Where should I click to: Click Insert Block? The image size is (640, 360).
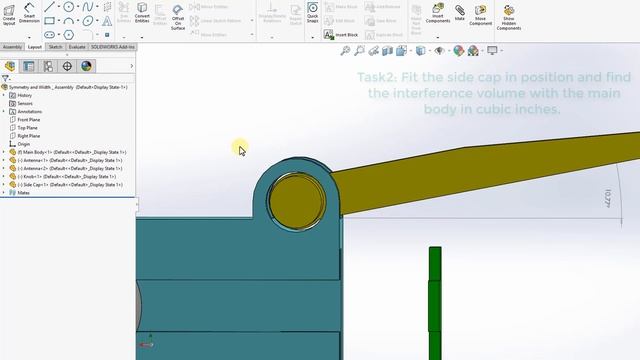(x=341, y=35)
